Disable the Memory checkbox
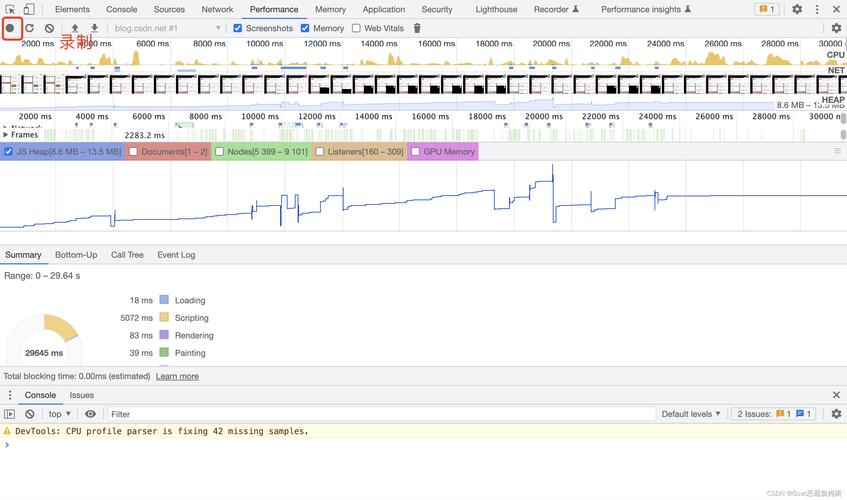 [x=305, y=28]
